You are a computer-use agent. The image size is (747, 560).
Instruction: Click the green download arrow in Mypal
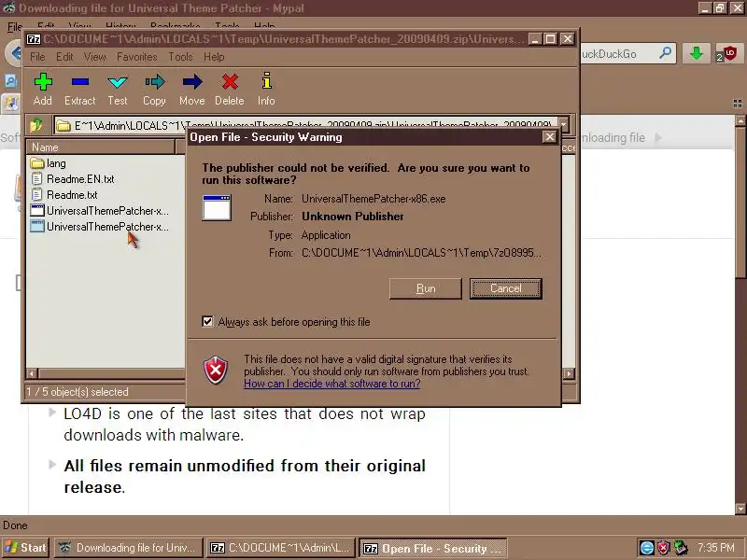pos(696,53)
